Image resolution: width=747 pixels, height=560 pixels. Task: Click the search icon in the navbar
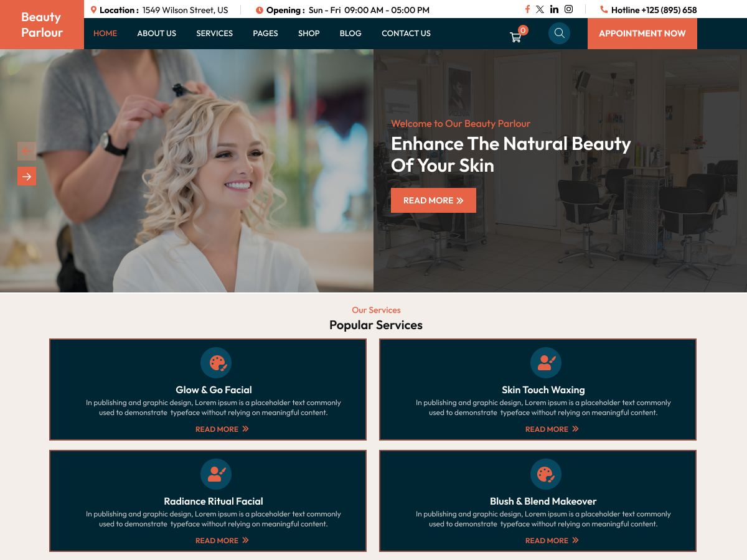(558, 33)
